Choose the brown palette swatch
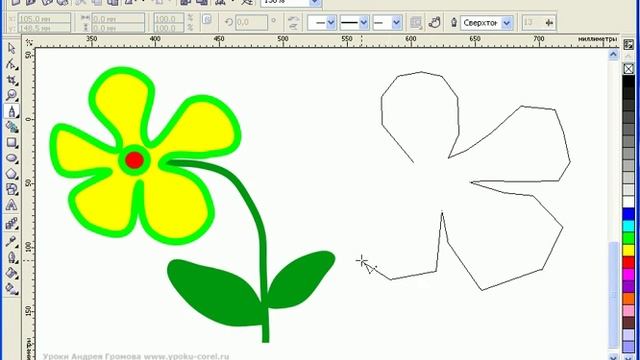Image resolution: width=640 pixels, height=360 pixels. click(x=629, y=322)
